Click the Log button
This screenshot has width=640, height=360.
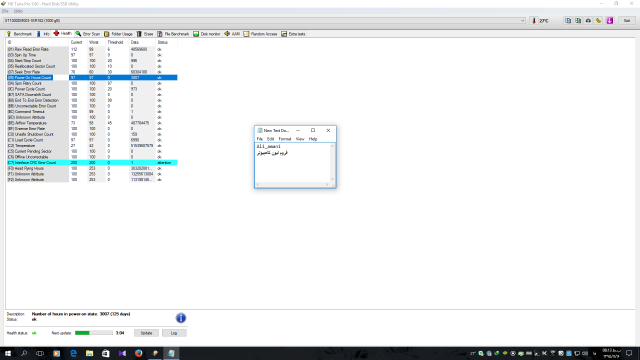click(174, 333)
